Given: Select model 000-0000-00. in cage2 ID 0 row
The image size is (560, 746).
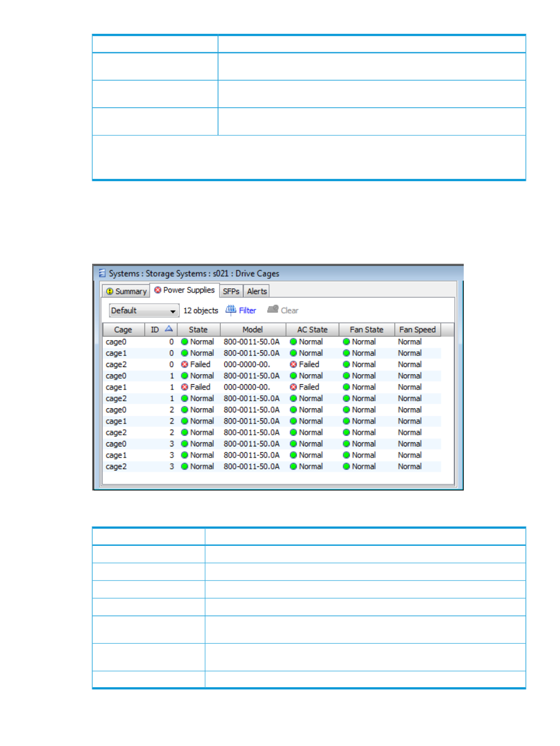Looking at the screenshot, I should (247, 365).
